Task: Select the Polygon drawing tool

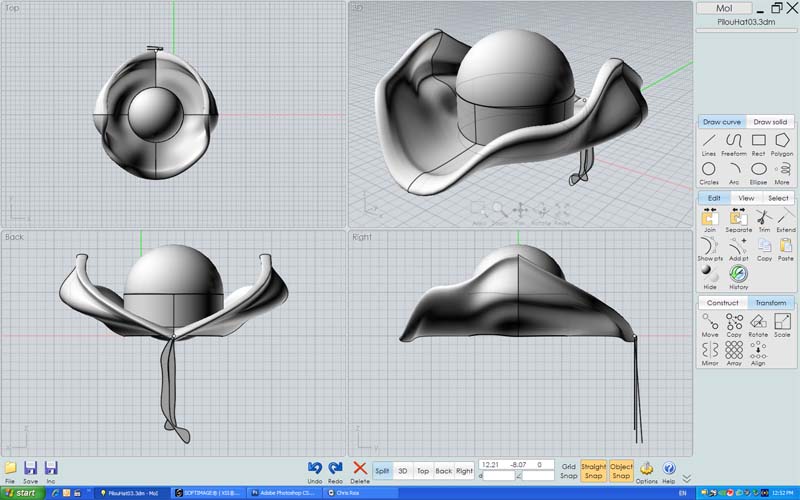Action: [782, 144]
